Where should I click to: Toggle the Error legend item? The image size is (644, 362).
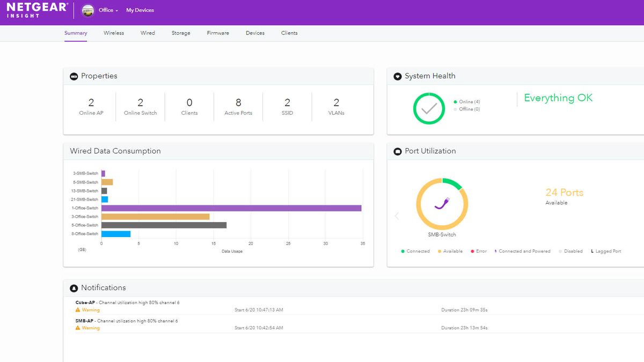coord(478,251)
